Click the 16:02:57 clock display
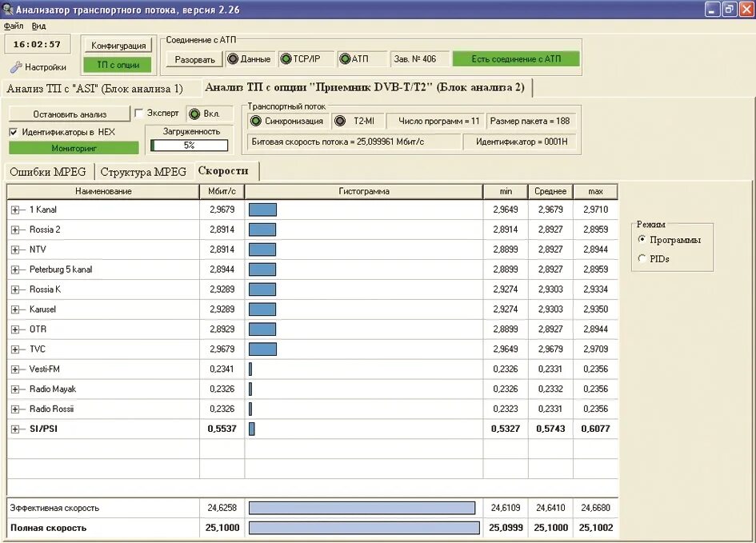 37,44
